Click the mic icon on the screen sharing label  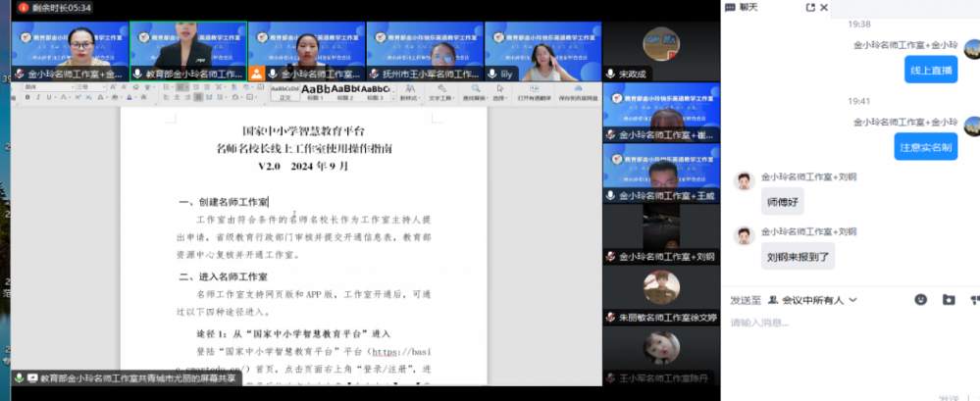(20, 377)
